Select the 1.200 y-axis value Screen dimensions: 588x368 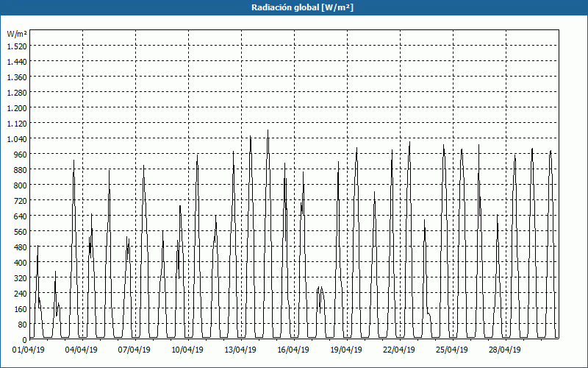(x=17, y=108)
